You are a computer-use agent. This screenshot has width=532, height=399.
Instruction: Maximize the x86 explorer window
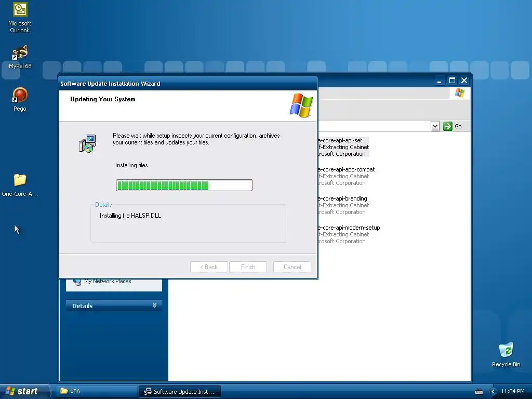[x=452, y=81]
